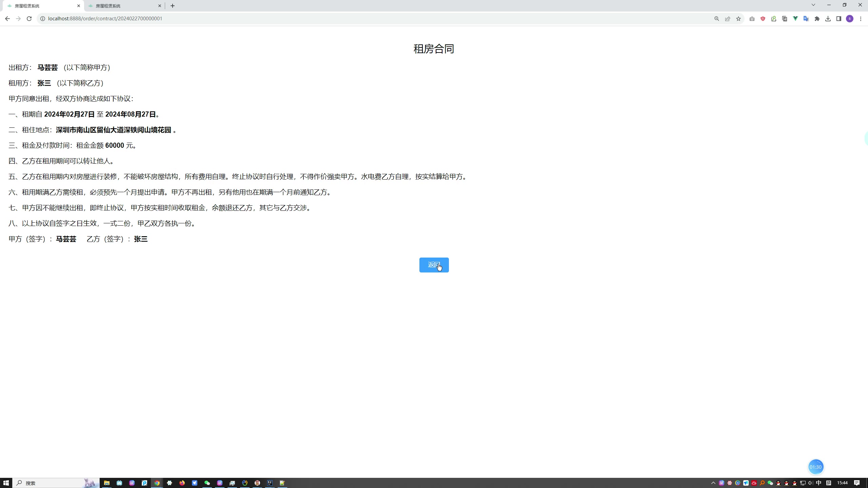Click the blue 返回 button
The width and height of the screenshot is (868, 488).
tap(434, 265)
